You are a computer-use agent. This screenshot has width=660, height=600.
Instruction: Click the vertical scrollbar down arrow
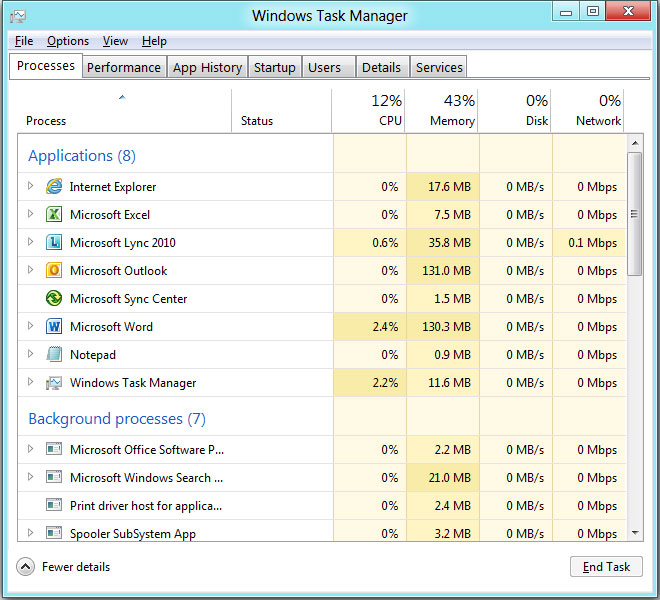(x=635, y=534)
